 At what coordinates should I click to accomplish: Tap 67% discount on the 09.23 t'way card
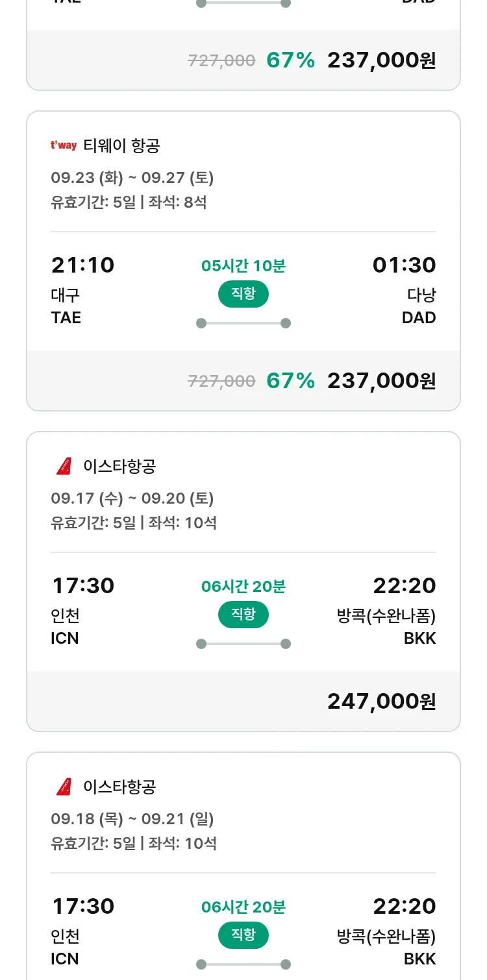[290, 380]
